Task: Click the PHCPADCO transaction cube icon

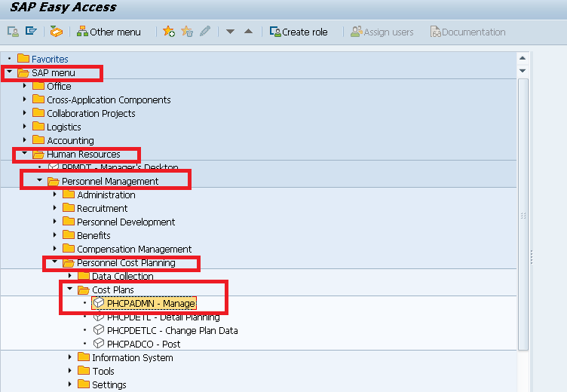Action: pos(98,344)
